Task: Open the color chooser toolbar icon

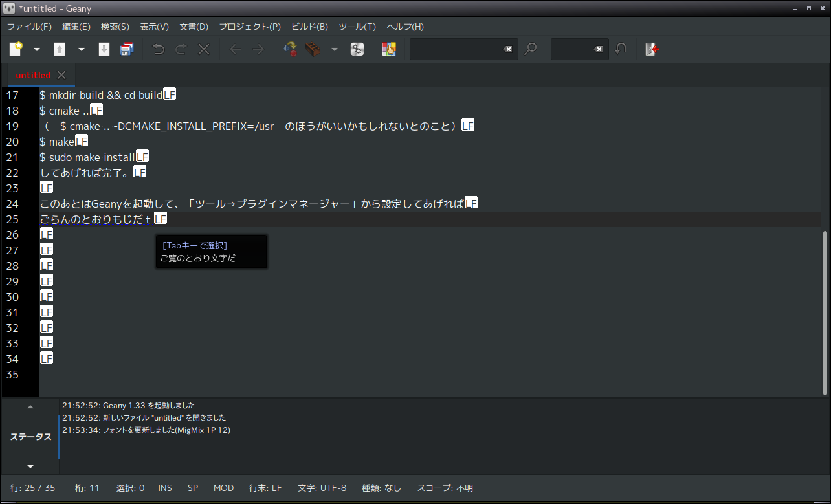Action: [x=388, y=49]
